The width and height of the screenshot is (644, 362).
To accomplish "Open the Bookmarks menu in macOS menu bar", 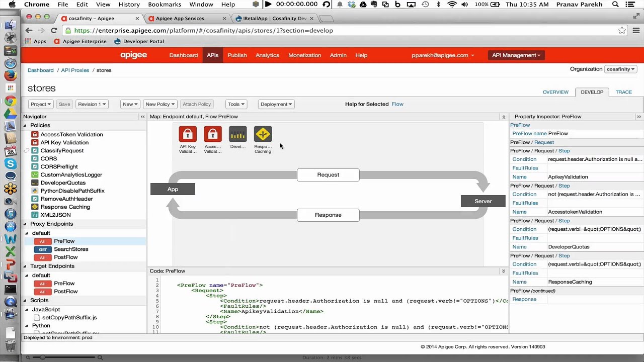I will pos(165,5).
